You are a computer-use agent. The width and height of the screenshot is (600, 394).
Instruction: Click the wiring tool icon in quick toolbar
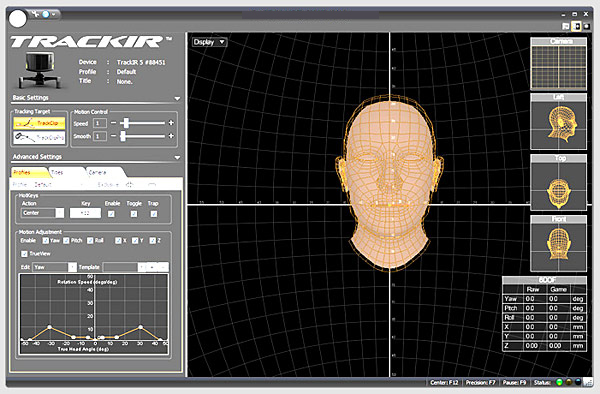point(36,14)
